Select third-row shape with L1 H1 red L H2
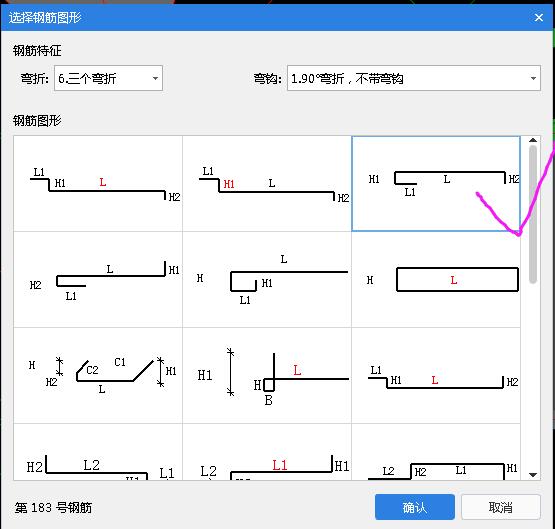Image resolution: width=555 pixels, height=529 pixels. [x=436, y=375]
